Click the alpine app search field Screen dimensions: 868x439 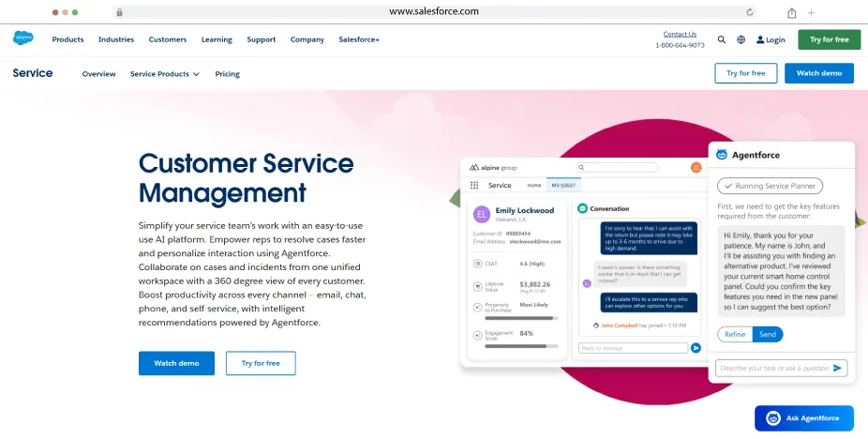point(617,167)
